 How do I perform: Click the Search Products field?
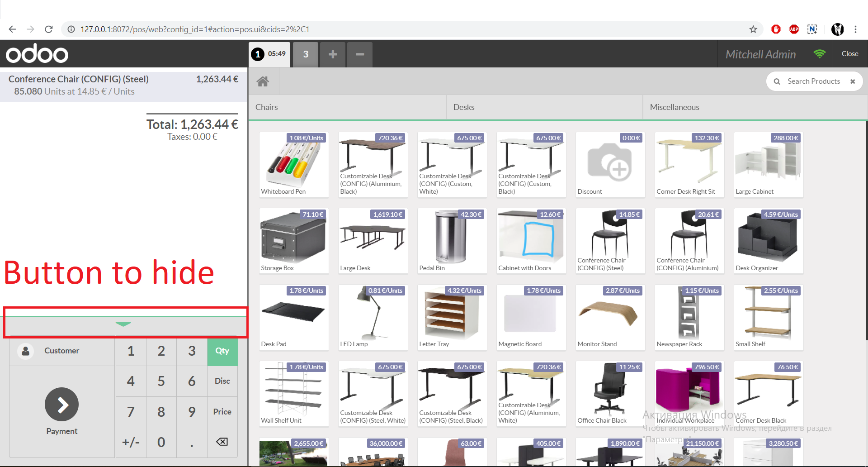click(x=814, y=81)
